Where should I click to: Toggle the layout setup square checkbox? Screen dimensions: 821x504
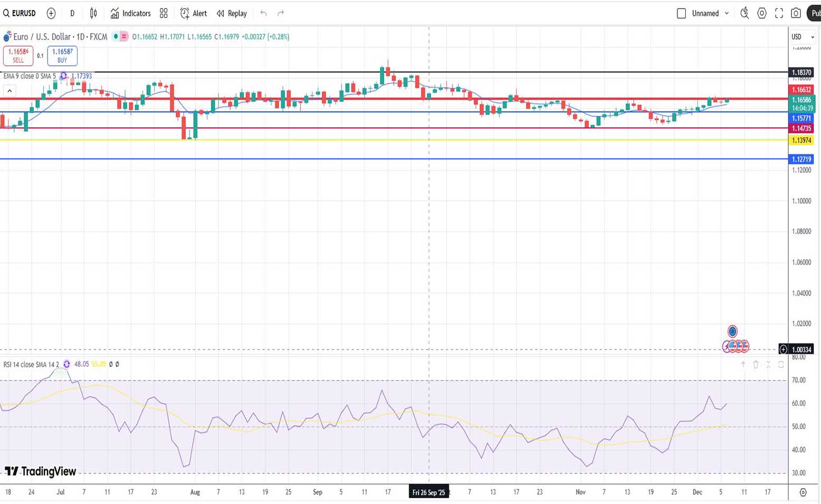pyautogui.click(x=681, y=13)
